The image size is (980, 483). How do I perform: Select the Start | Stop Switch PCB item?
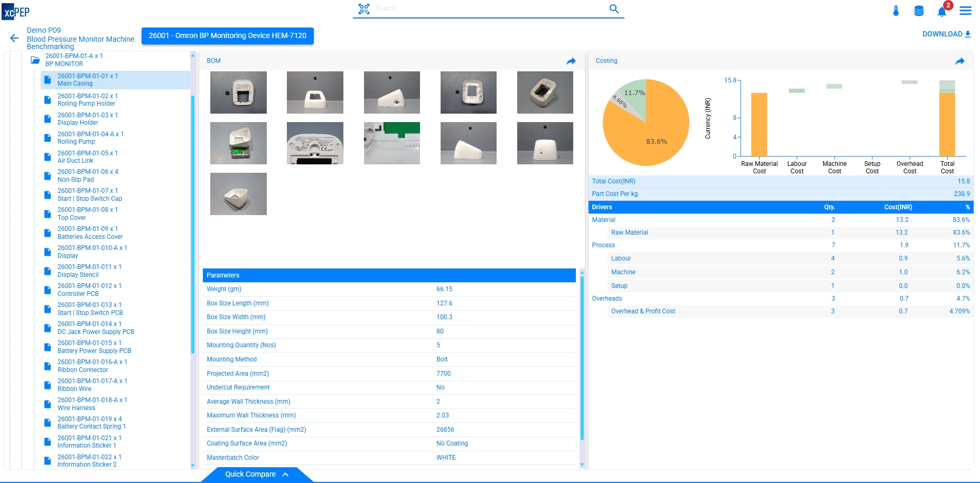point(90,309)
